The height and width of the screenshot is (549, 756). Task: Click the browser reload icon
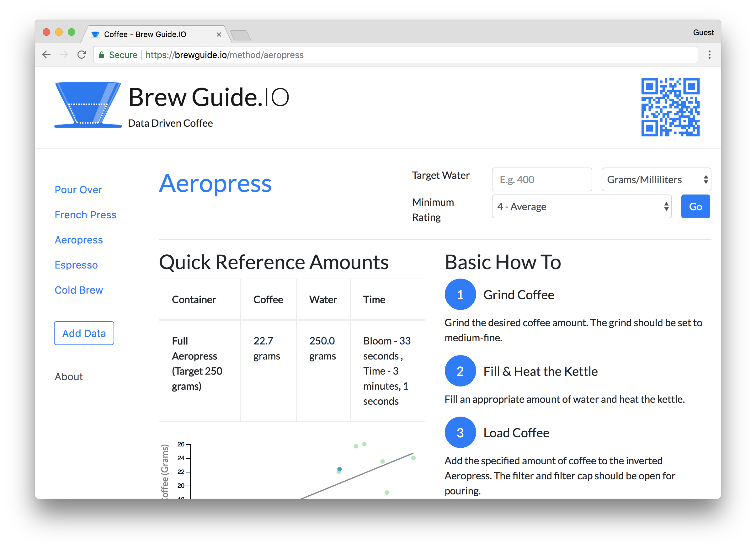tap(82, 55)
